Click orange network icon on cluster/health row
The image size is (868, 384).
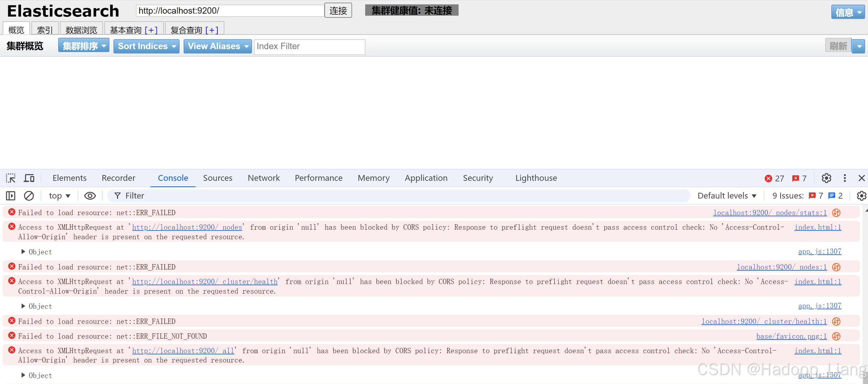point(836,322)
